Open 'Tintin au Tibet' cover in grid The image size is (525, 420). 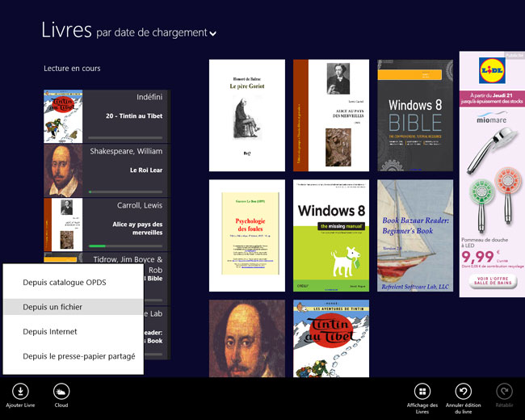pyautogui.click(x=331, y=338)
